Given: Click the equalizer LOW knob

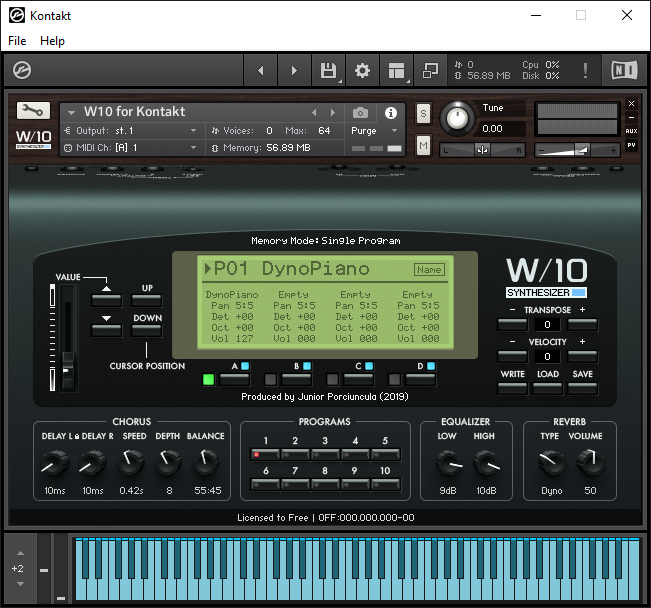Looking at the screenshot, I should [x=448, y=462].
